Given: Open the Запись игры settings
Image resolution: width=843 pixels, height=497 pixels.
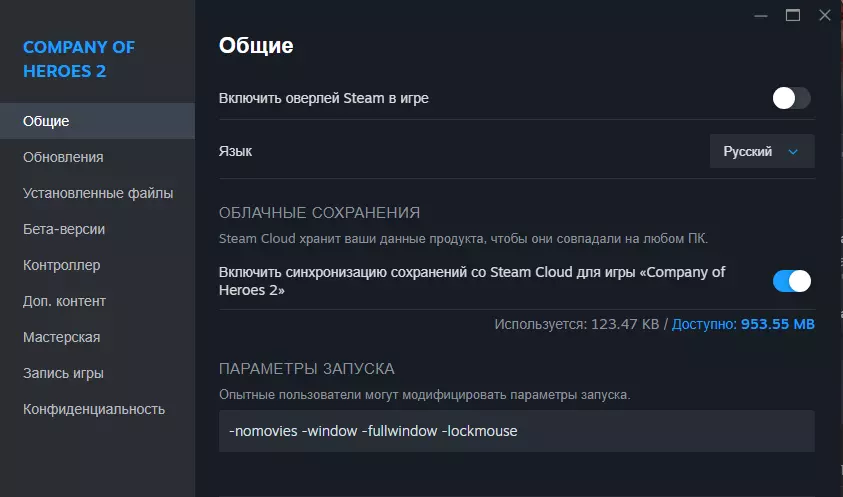Looking at the screenshot, I should click(x=63, y=373).
